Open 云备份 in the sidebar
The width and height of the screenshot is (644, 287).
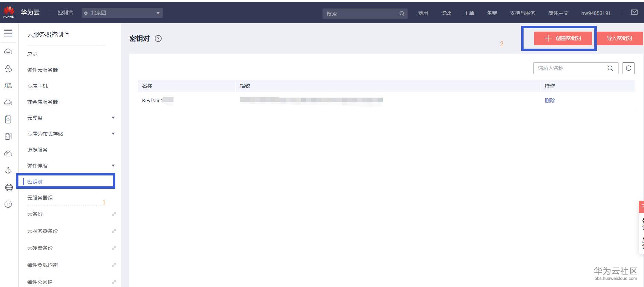[35, 214]
